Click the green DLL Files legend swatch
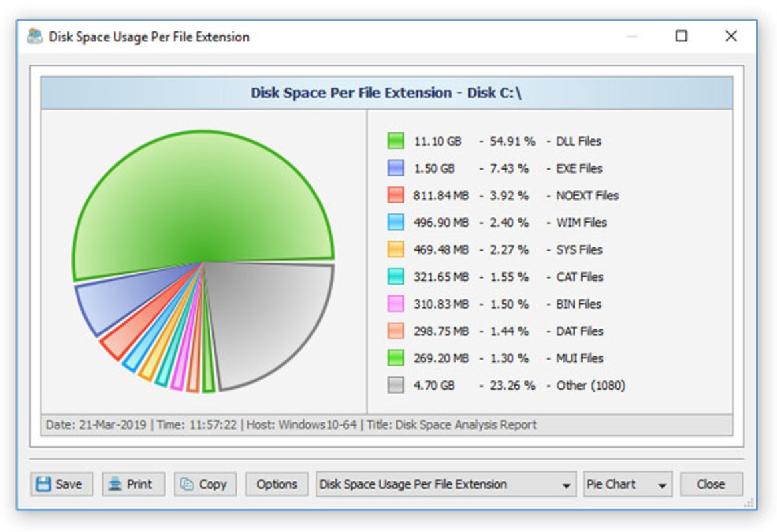 click(x=395, y=141)
